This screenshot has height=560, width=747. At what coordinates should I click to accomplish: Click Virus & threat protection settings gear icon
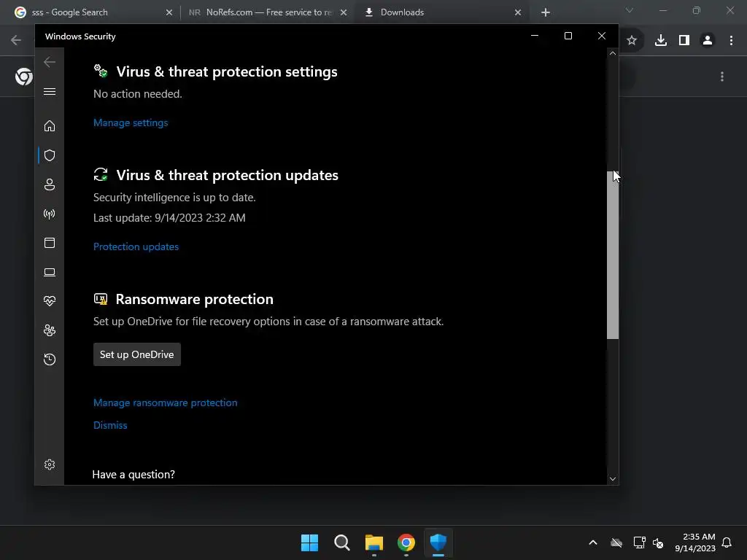[101, 71]
